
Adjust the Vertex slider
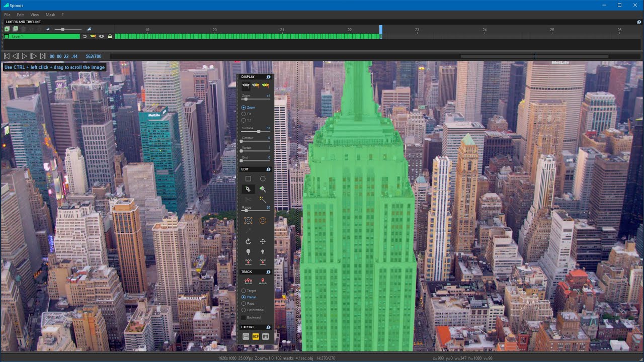tap(255, 151)
